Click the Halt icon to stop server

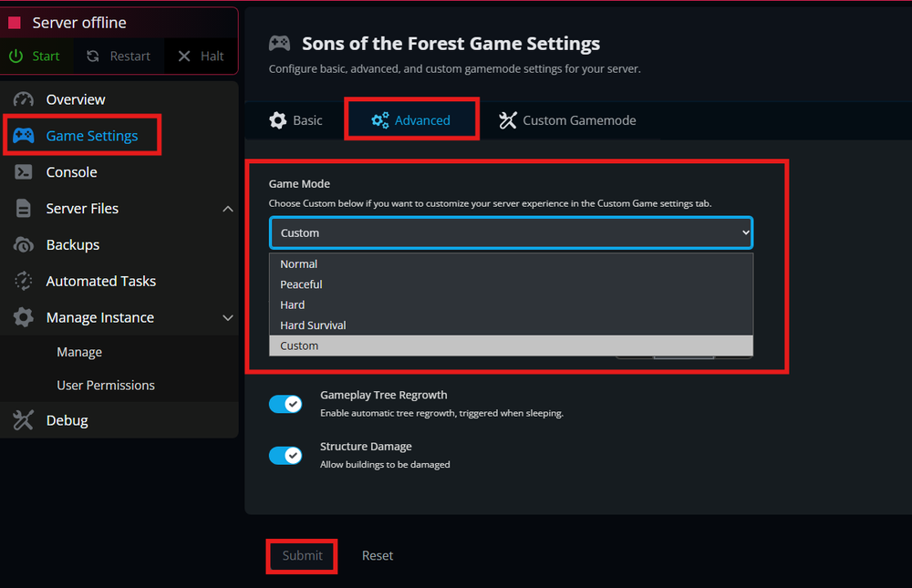[185, 56]
